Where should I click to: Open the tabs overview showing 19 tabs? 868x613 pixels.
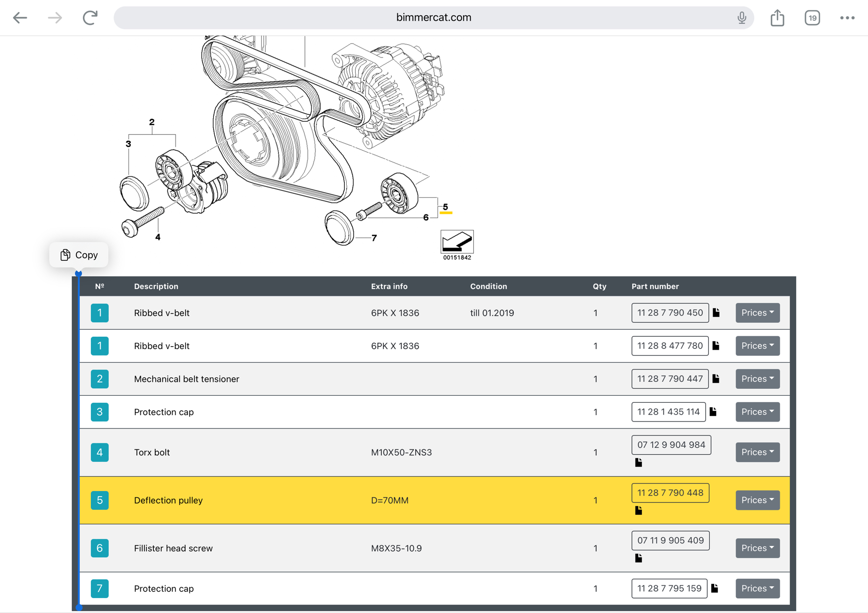(812, 18)
